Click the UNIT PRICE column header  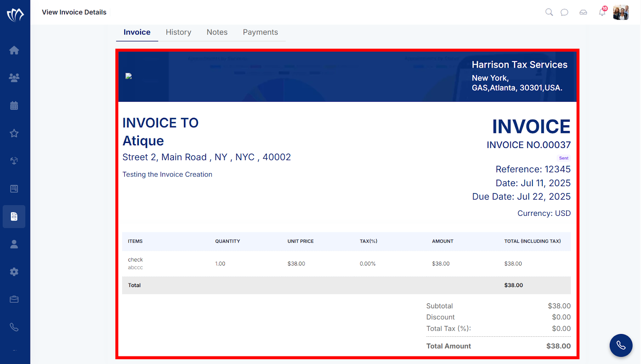[x=300, y=241]
